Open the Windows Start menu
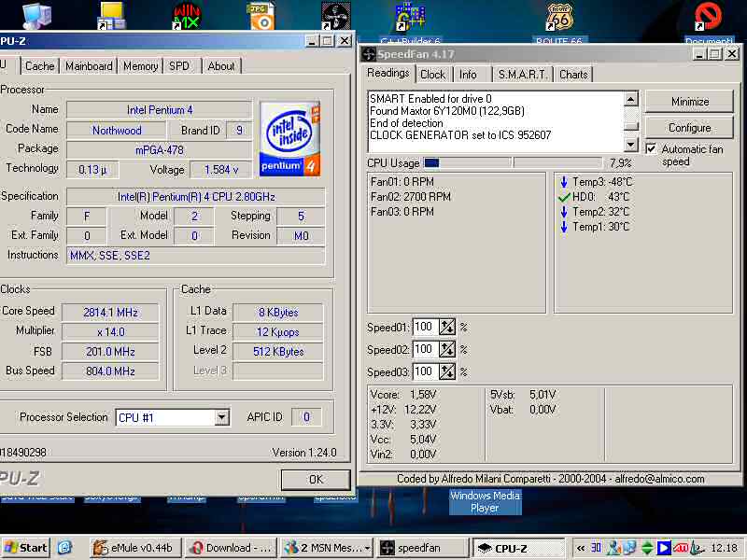The width and height of the screenshot is (747, 560). [x=26, y=548]
